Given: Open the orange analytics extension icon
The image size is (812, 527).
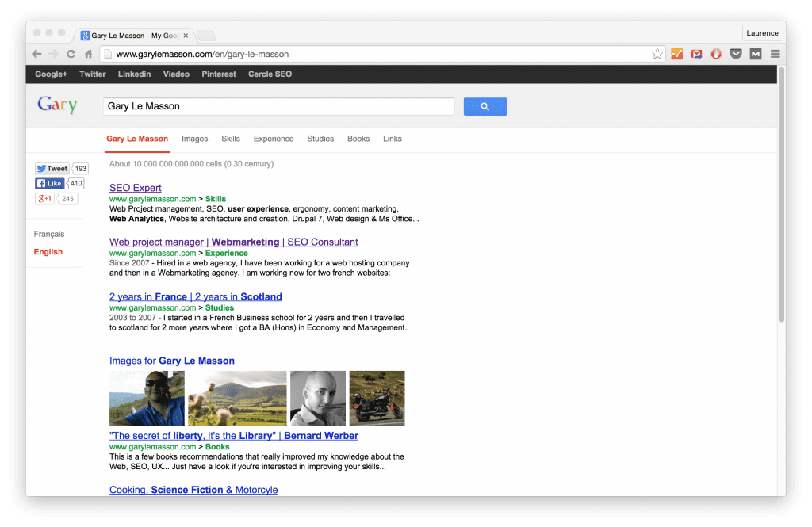Looking at the screenshot, I should coord(677,54).
